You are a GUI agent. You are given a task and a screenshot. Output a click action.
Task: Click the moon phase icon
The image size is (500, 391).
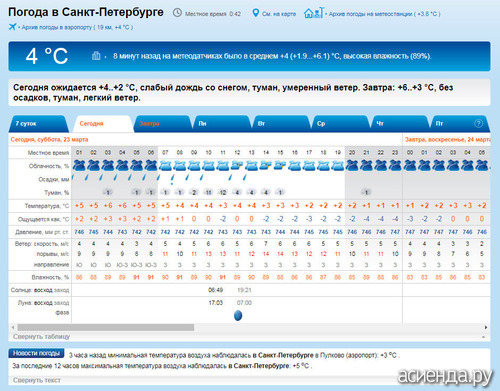coord(238,315)
